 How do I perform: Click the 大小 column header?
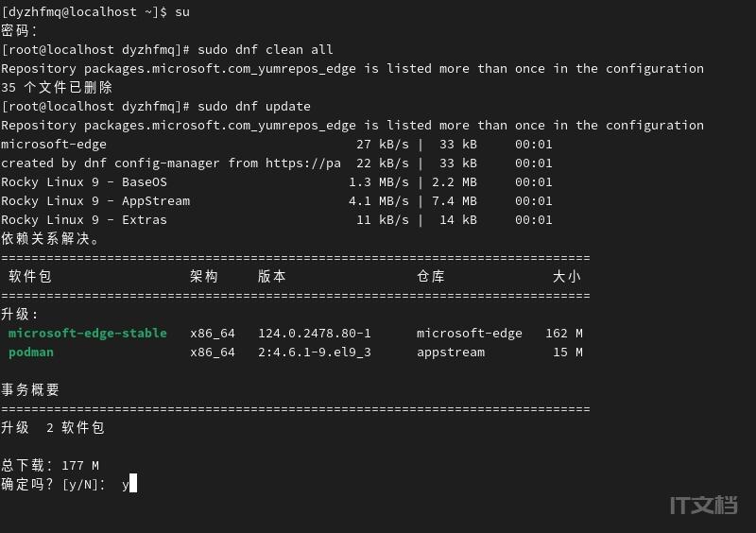[x=567, y=276]
